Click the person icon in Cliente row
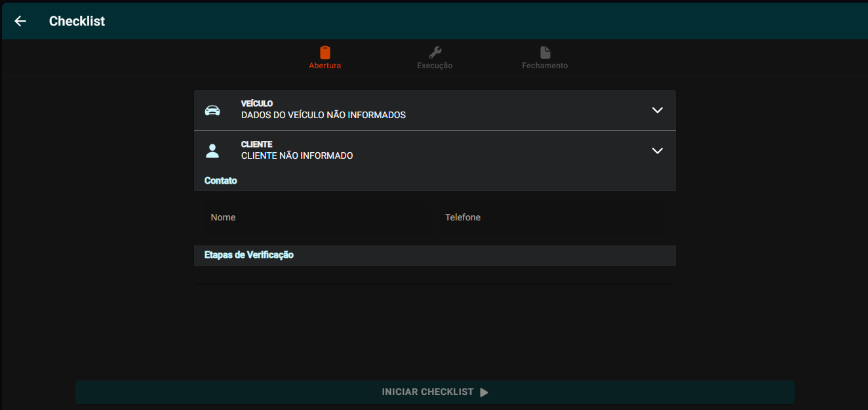This screenshot has width=868, height=410. pyautogui.click(x=212, y=151)
